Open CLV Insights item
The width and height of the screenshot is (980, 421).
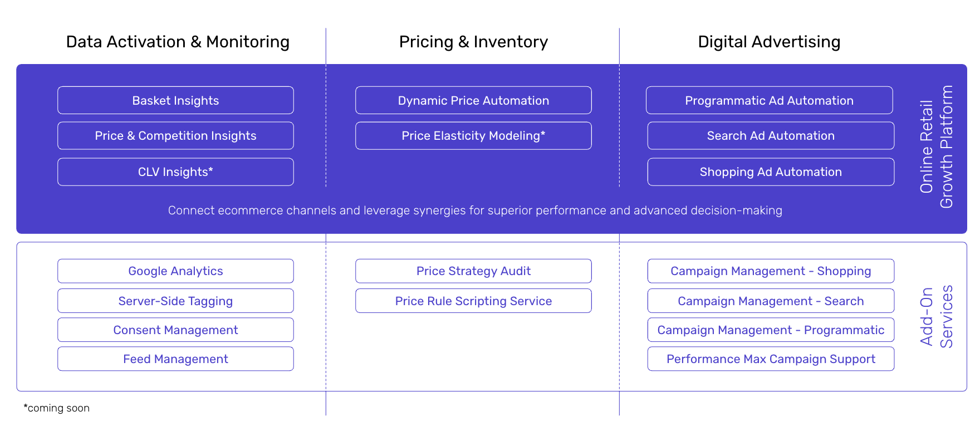(x=175, y=172)
